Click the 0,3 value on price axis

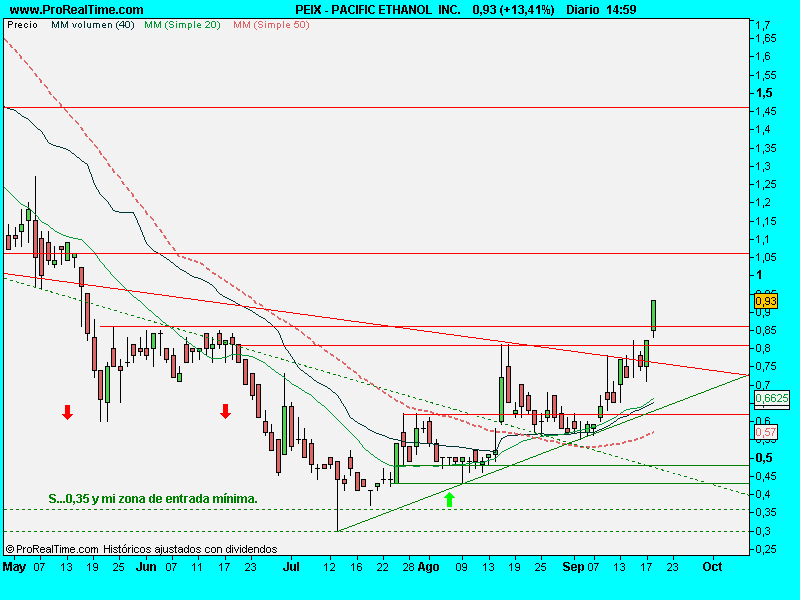click(x=763, y=531)
